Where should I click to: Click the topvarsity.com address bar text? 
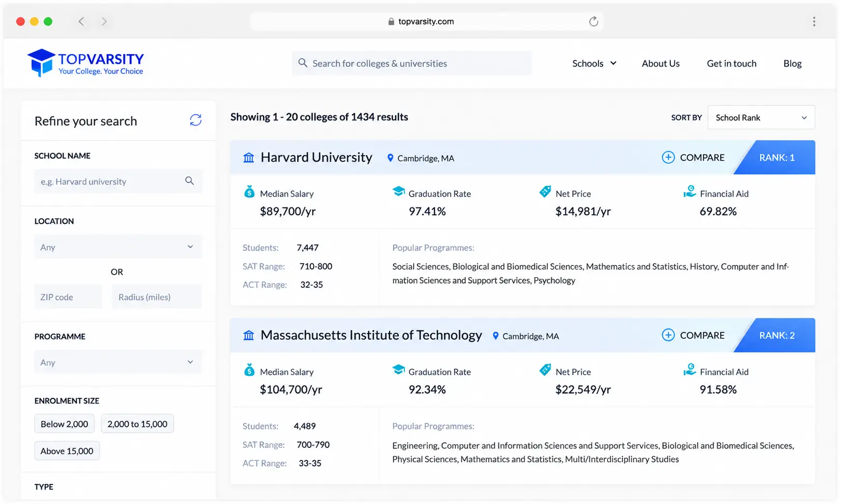pos(426,21)
